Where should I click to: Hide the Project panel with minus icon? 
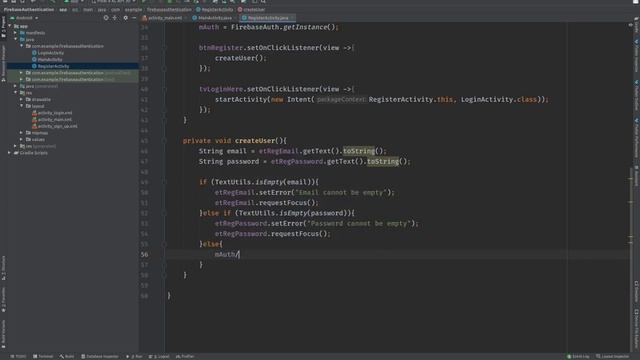click(x=134, y=18)
